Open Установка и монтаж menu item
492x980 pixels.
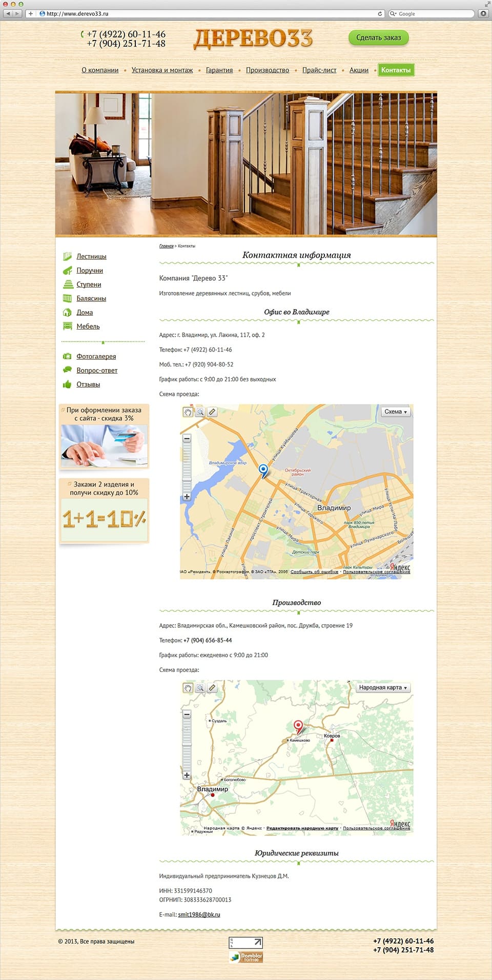tap(162, 70)
